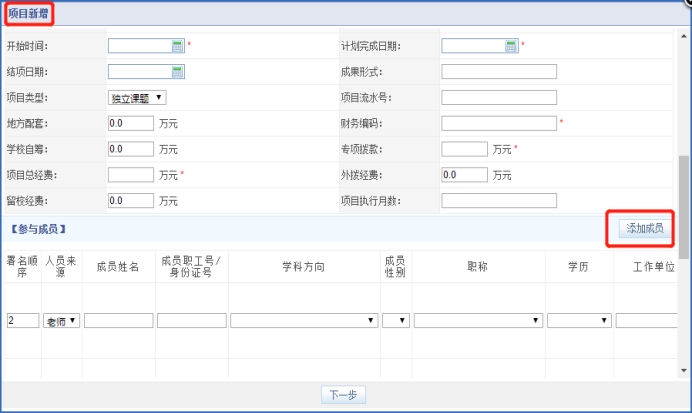The height and width of the screenshot is (413, 692).
Task: Click the 成果形式 input field
Action: (498, 72)
